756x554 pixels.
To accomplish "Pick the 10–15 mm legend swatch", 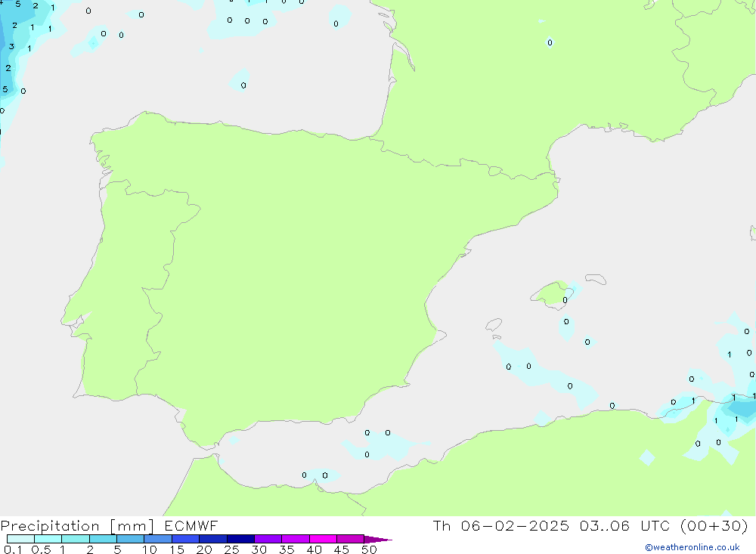I will click(158, 539).
